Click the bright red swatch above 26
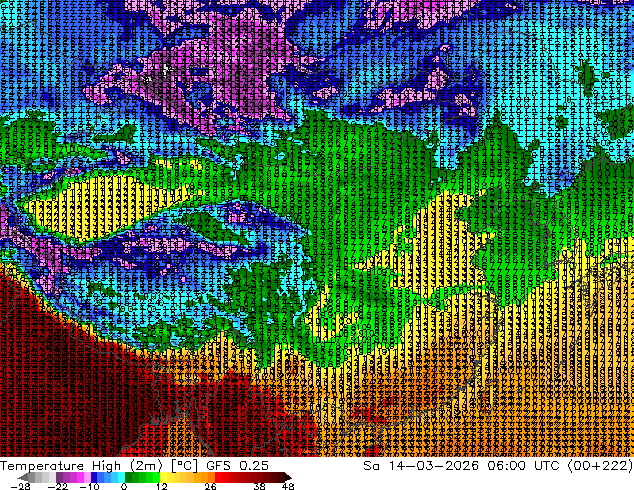Viewport: 634px width, 490px height. click(218, 477)
